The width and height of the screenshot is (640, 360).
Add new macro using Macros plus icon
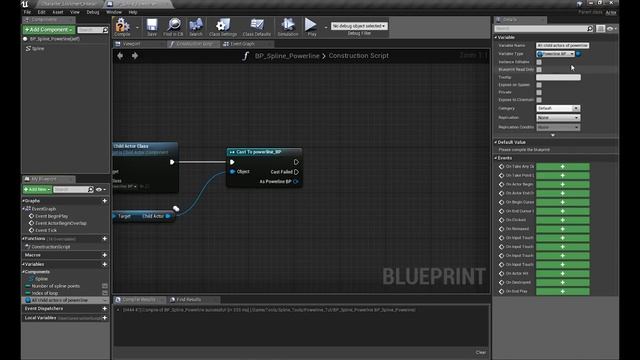[104, 255]
